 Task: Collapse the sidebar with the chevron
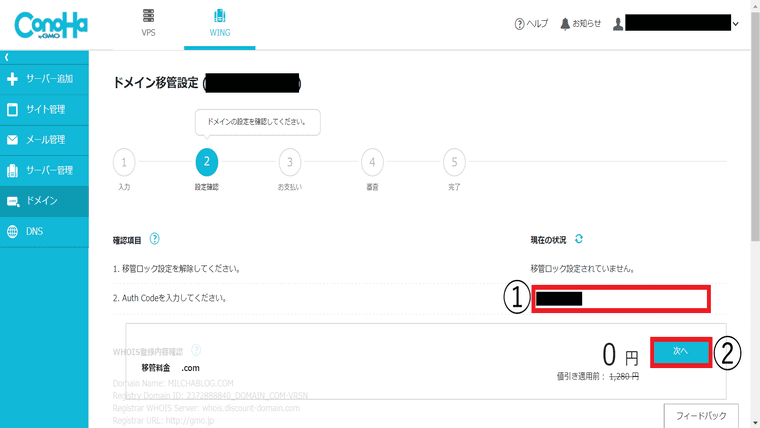coord(7,57)
